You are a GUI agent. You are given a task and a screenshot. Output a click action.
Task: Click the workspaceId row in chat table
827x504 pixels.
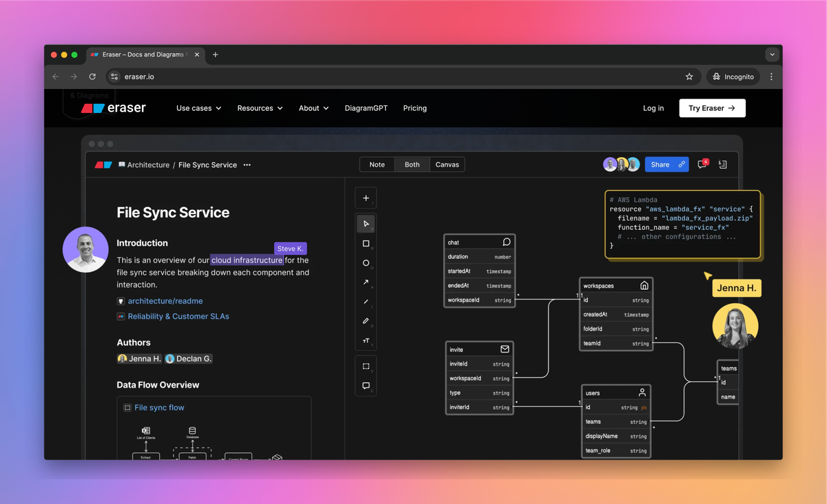479,300
